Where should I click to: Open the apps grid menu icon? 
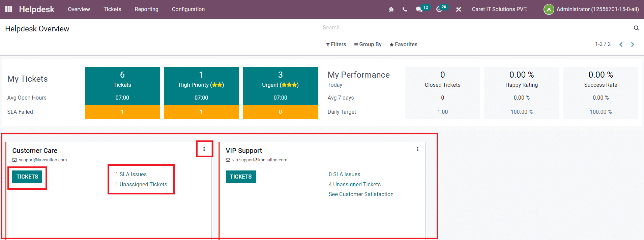coord(9,9)
